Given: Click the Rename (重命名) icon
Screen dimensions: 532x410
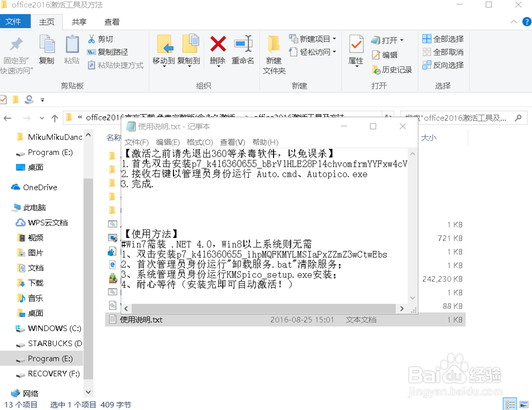Looking at the screenshot, I should [243, 44].
